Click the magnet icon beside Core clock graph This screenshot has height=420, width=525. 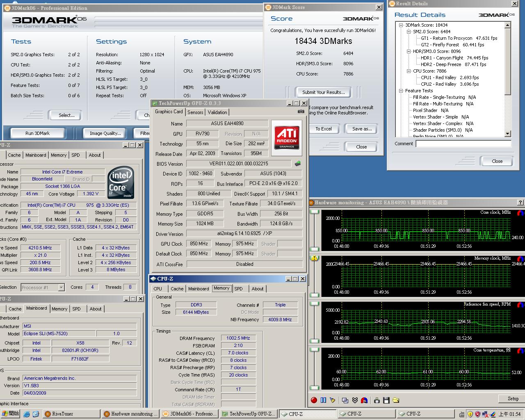pos(520,213)
